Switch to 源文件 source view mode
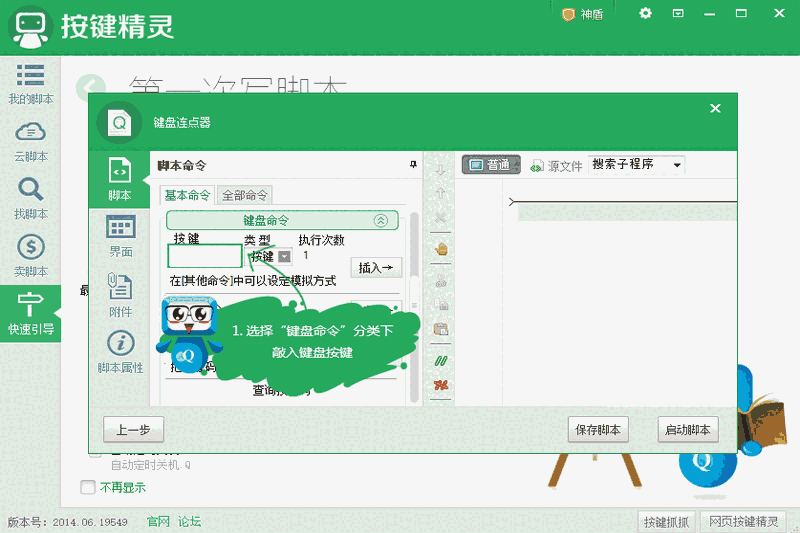This screenshot has height=533, width=800. [556, 166]
